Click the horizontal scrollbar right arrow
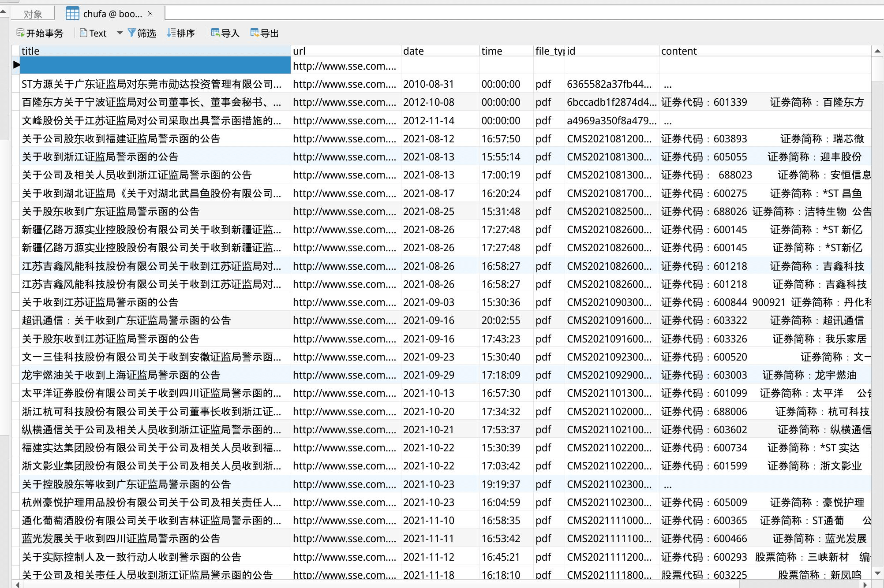The height and width of the screenshot is (588, 884). (x=865, y=584)
